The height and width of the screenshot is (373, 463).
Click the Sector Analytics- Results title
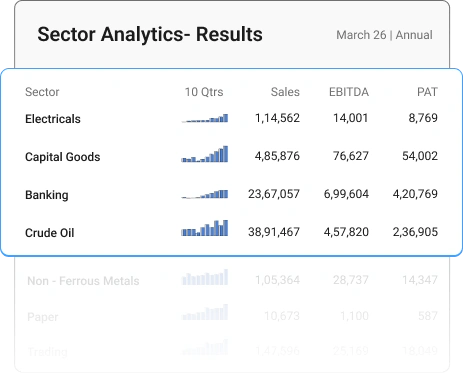[150, 34]
